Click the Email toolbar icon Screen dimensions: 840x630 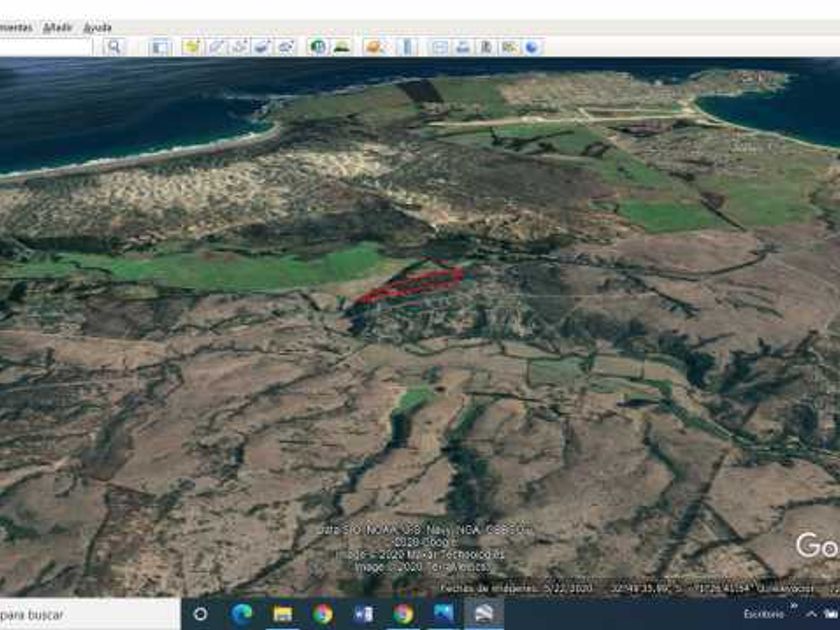tap(440, 46)
